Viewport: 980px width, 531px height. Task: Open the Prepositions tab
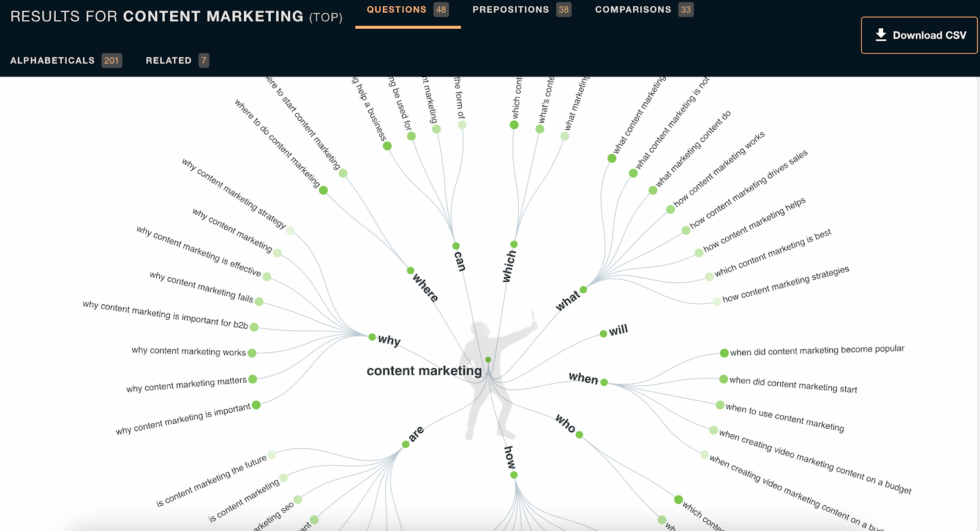click(522, 10)
